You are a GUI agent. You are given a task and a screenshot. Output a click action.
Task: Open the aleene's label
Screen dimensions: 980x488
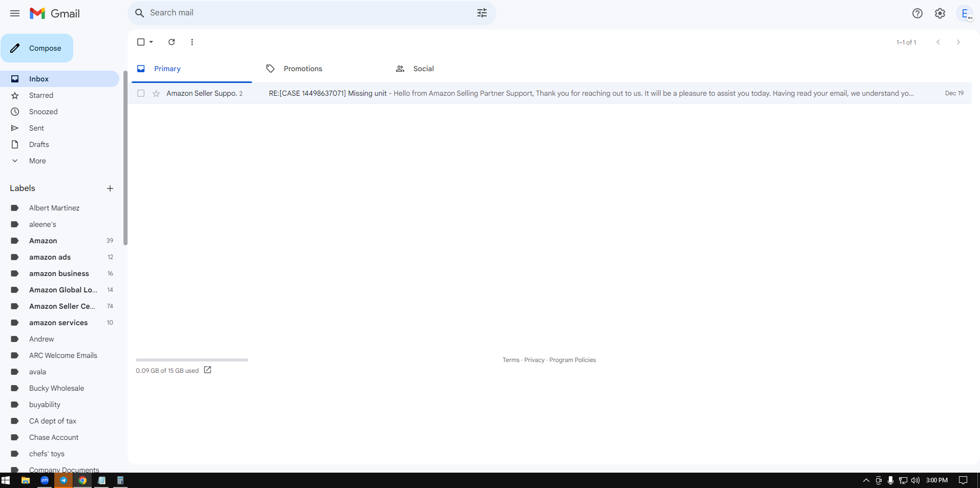click(x=59, y=224)
